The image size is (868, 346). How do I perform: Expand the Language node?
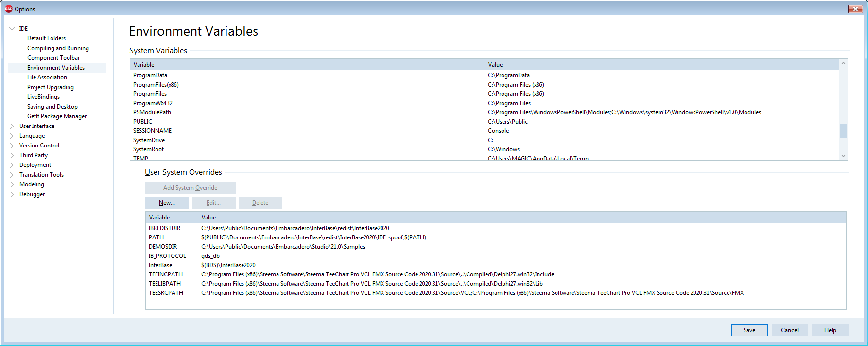tap(12, 136)
